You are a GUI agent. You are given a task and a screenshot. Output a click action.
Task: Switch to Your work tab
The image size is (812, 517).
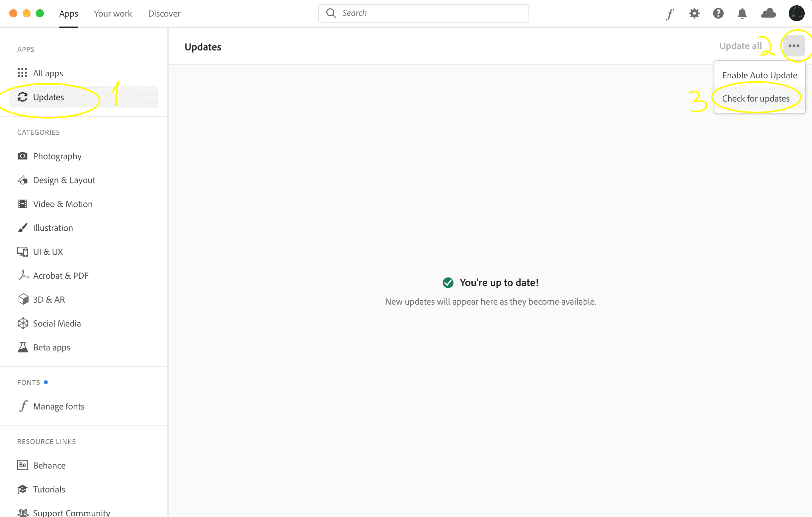[x=113, y=14]
